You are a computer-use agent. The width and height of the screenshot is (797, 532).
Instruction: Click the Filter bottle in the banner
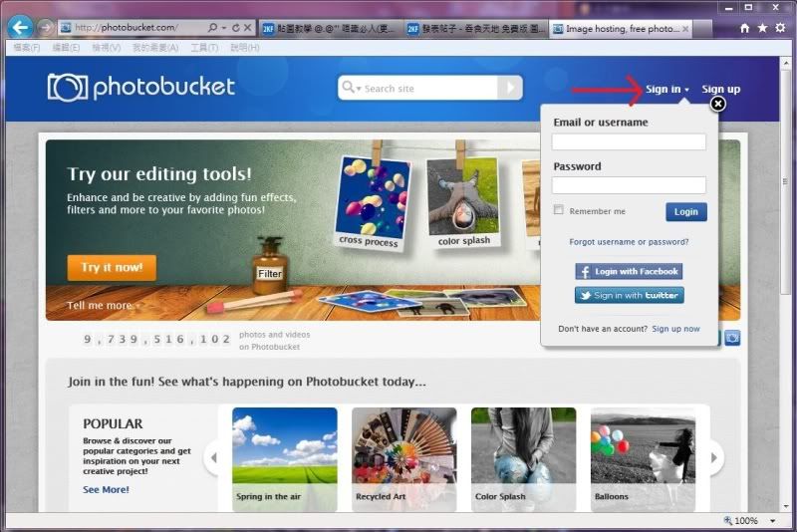[270, 267]
